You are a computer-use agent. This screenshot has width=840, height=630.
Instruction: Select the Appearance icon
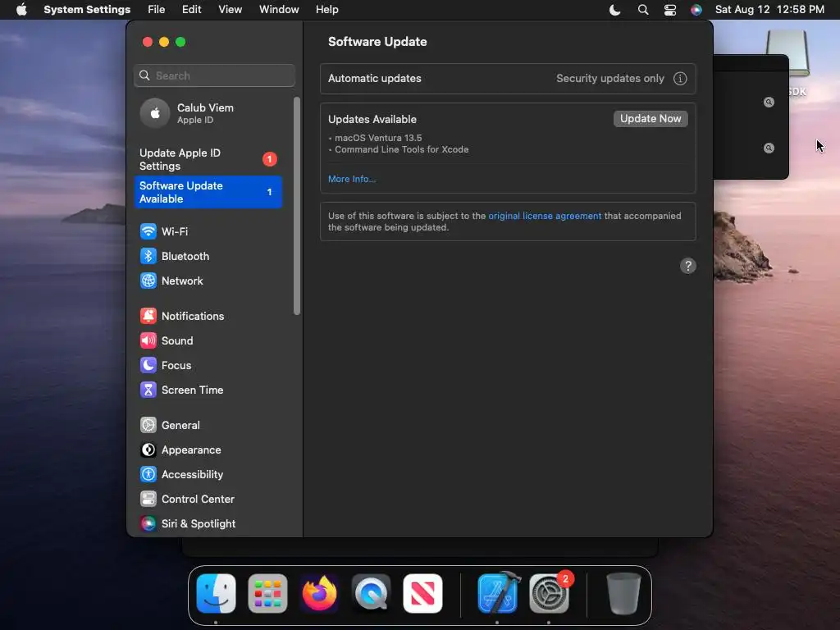click(148, 450)
